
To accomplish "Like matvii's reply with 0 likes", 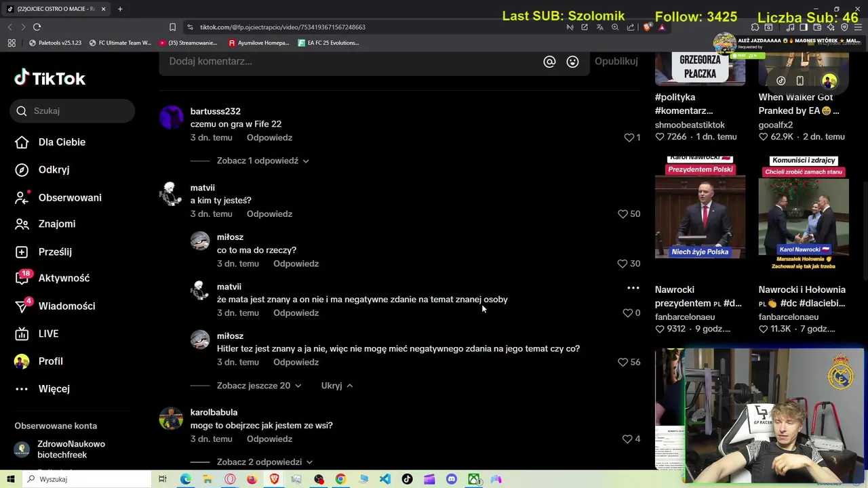I will [627, 313].
